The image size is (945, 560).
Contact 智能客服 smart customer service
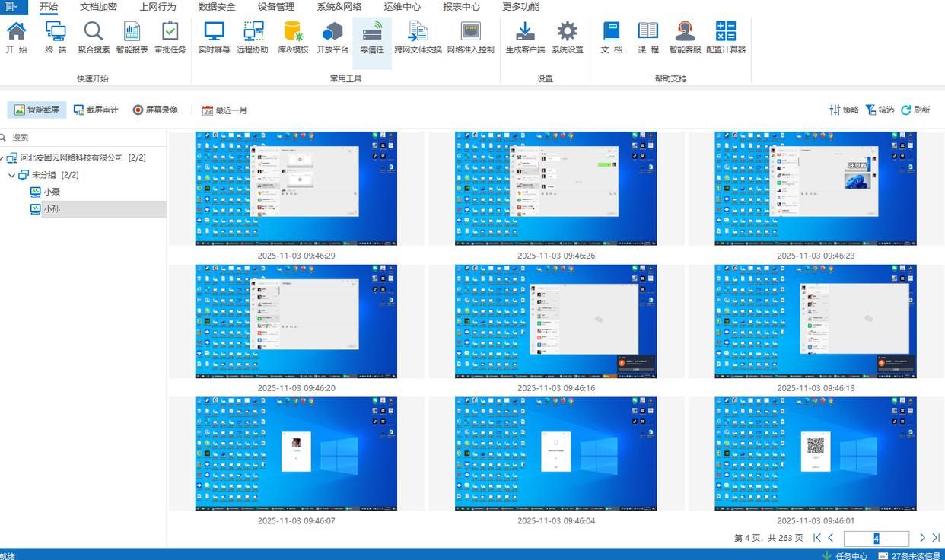click(x=685, y=37)
